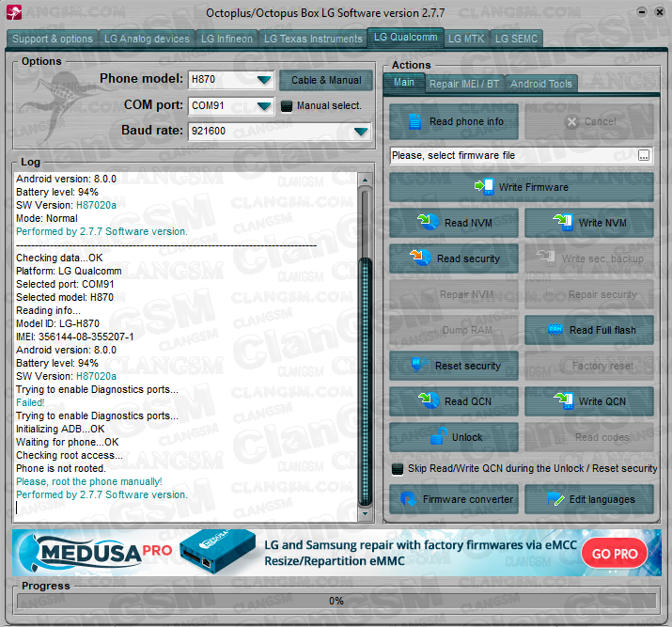This screenshot has width=672, height=627.
Task: Click the Read security orange arrow icon
Action: click(x=420, y=258)
